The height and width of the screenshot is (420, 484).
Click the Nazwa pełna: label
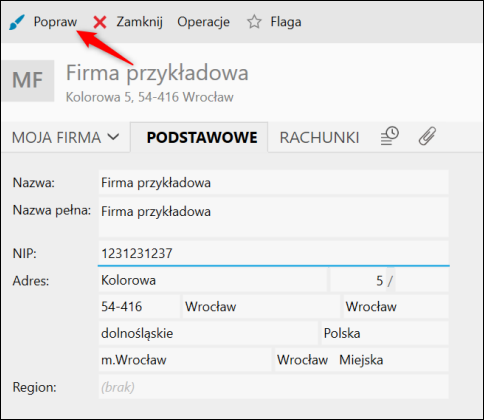52,211
